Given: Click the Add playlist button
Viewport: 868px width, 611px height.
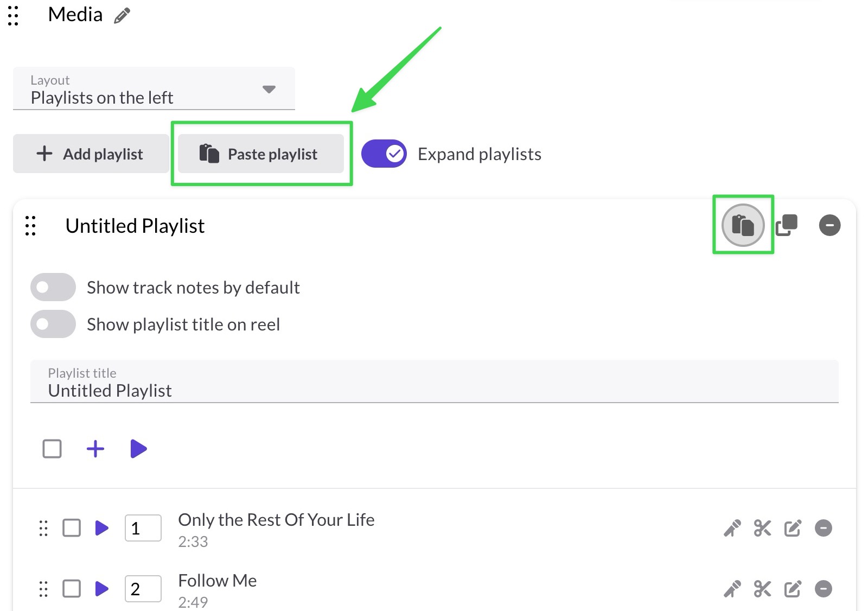Looking at the screenshot, I should (x=91, y=154).
